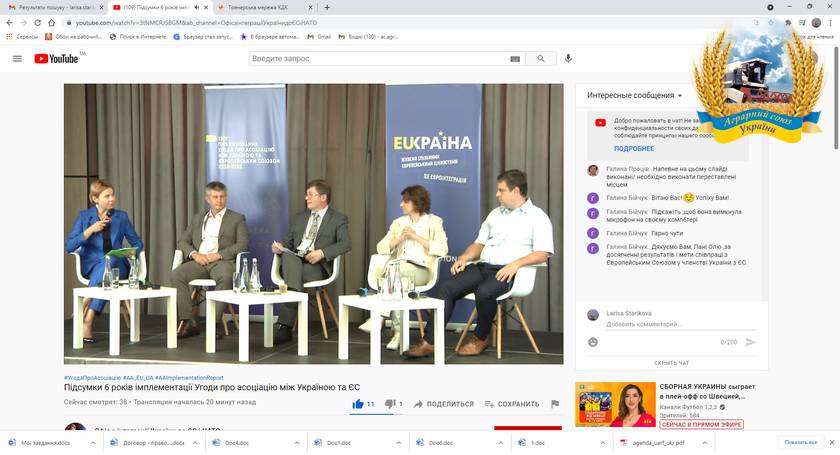Click the ПОДЕЛИТЬСЯ share button
Screen dimensions: 840x455
click(444, 404)
